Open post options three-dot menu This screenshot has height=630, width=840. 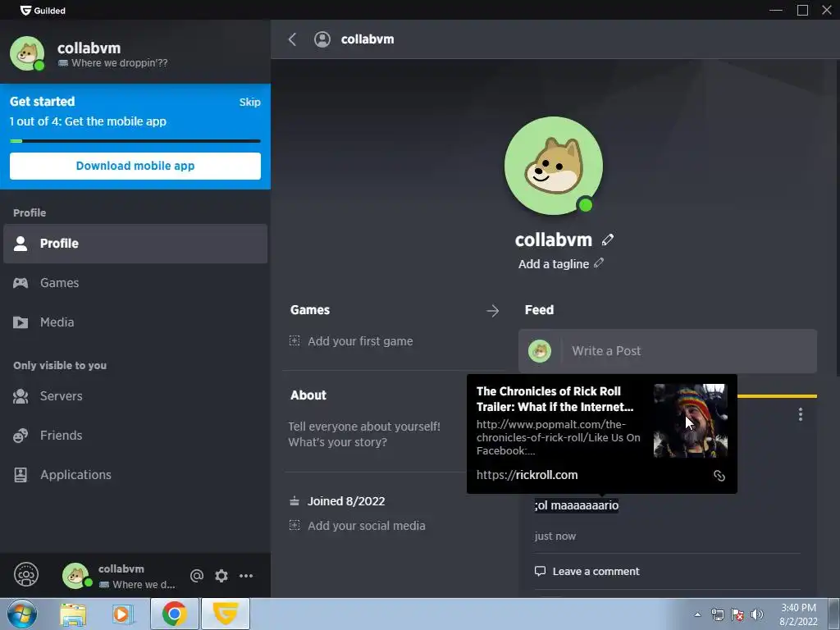click(801, 414)
